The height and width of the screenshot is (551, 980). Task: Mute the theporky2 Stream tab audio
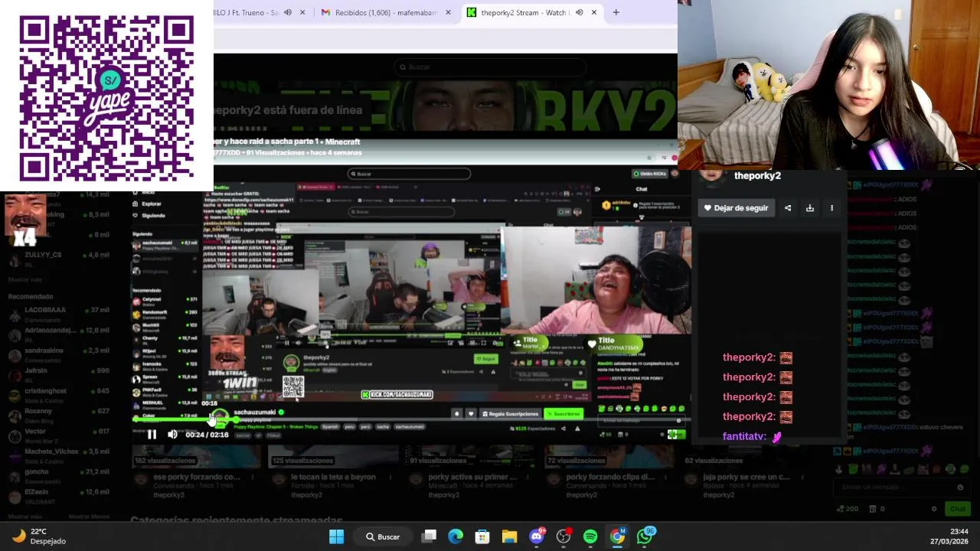pos(580,12)
